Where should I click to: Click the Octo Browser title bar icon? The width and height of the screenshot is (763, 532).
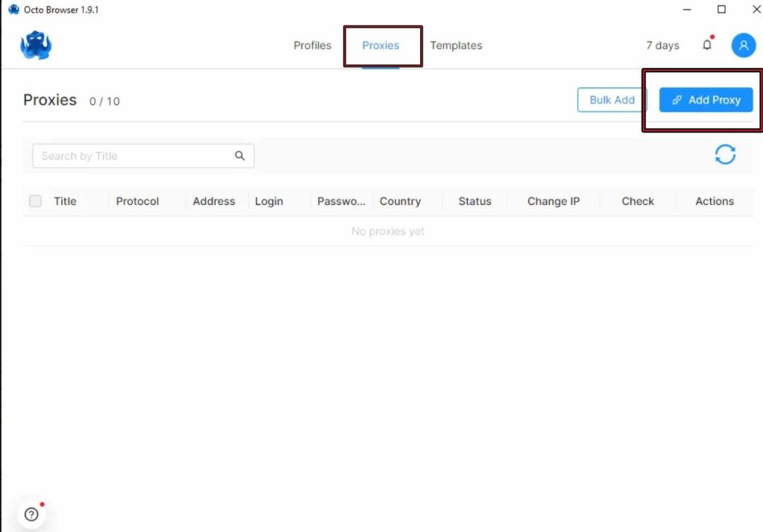coord(13,10)
